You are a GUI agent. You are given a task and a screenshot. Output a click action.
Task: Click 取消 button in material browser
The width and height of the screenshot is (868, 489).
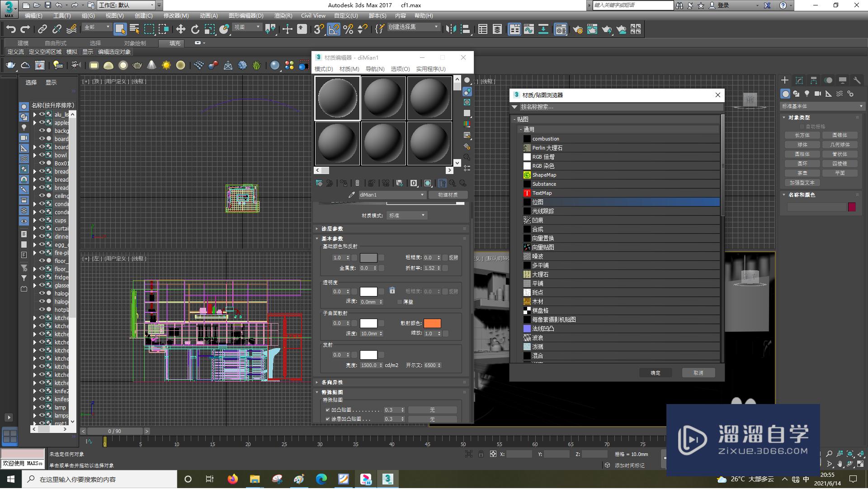698,372
